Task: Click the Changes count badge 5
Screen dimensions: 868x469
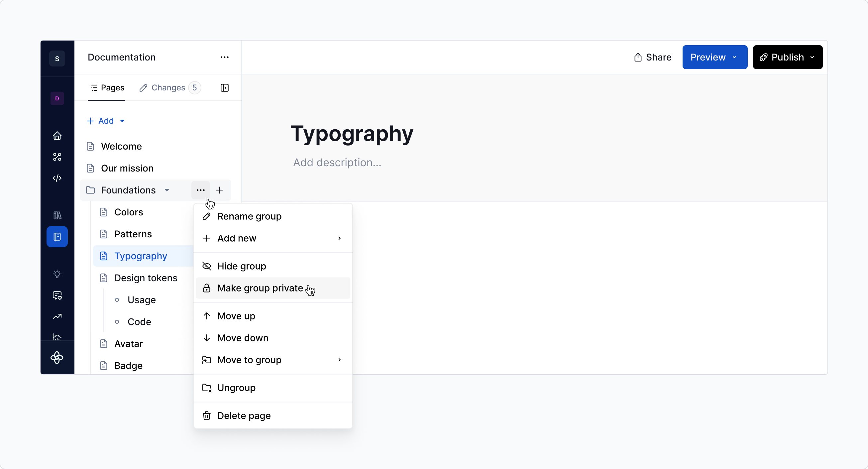Action: [x=194, y=88]
